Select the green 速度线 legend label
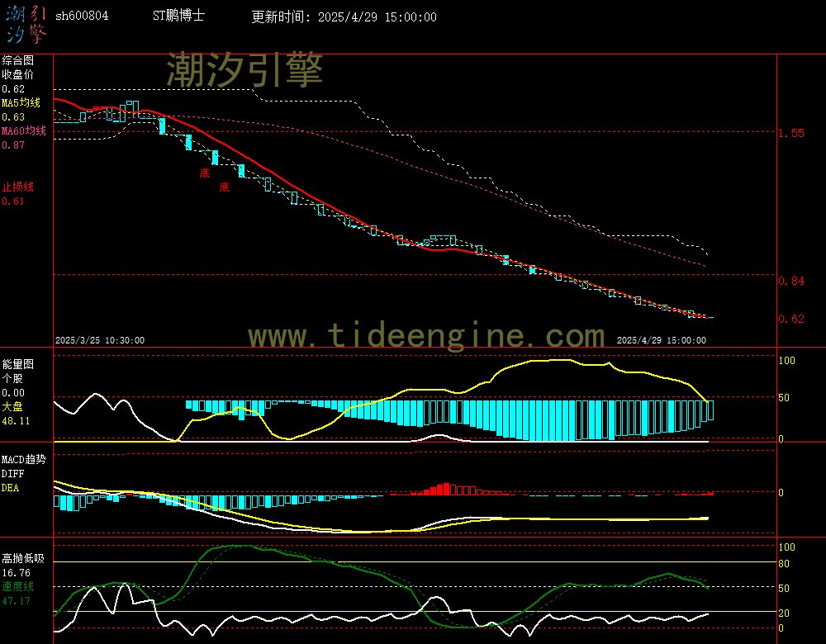The width and height of the screenshot is (826, 644). [x=18, y=586]
